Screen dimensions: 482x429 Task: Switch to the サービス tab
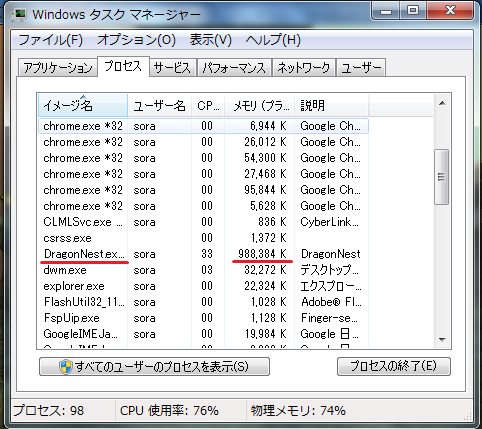point(172,68)
